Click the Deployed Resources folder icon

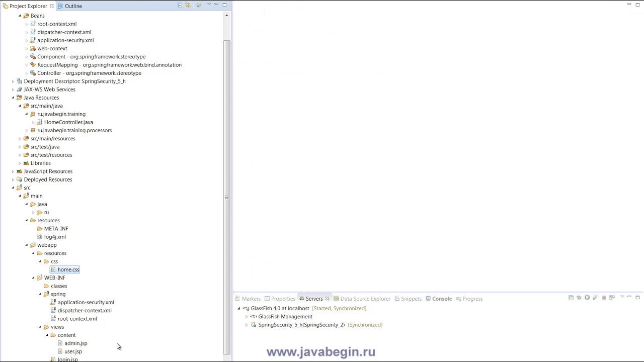click(19, 179)
